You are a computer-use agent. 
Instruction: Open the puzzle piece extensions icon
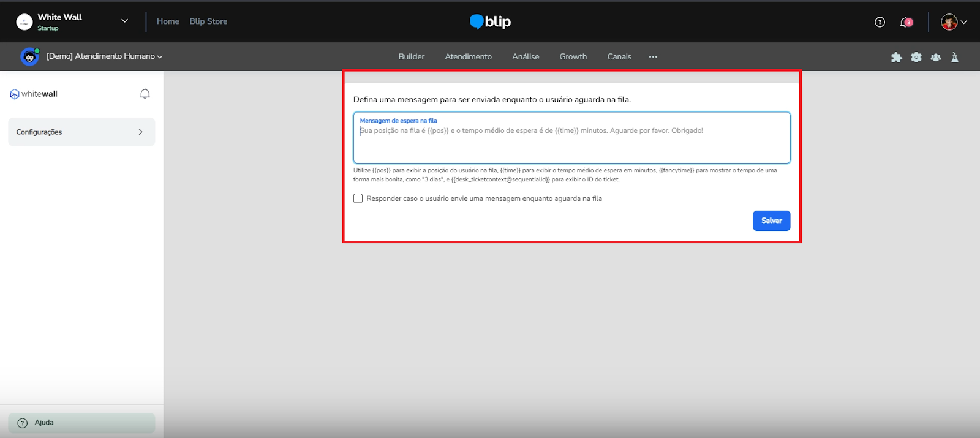(896, 57)
